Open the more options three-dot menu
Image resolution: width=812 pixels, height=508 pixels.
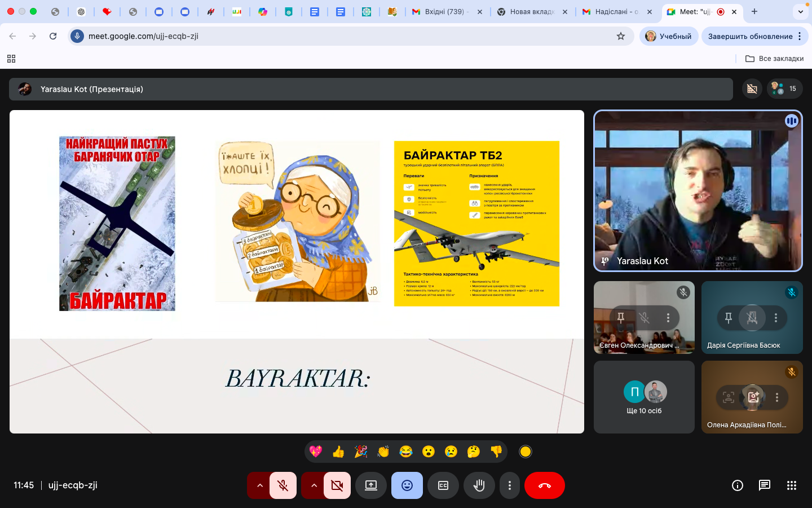[x=510, y=485]
